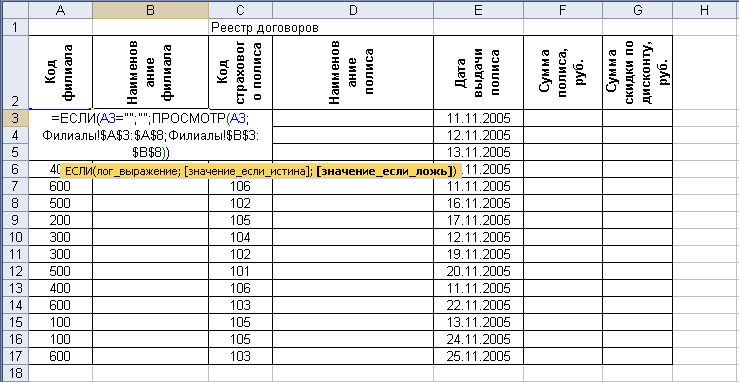
Task: Click the 'Сумма полиса, руб.' header cell
Action: coord(563,73)
